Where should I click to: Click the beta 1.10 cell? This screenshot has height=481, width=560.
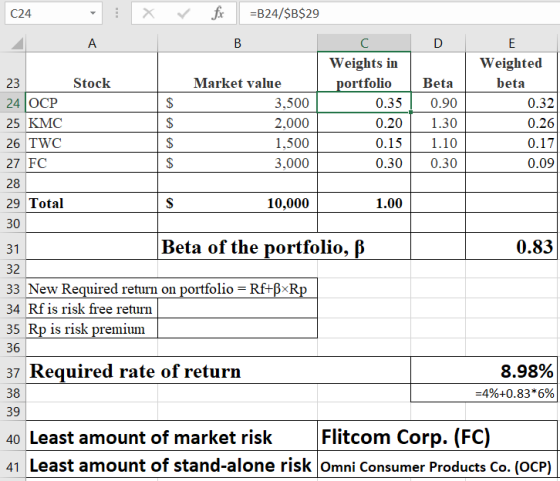tap(438, 143)
